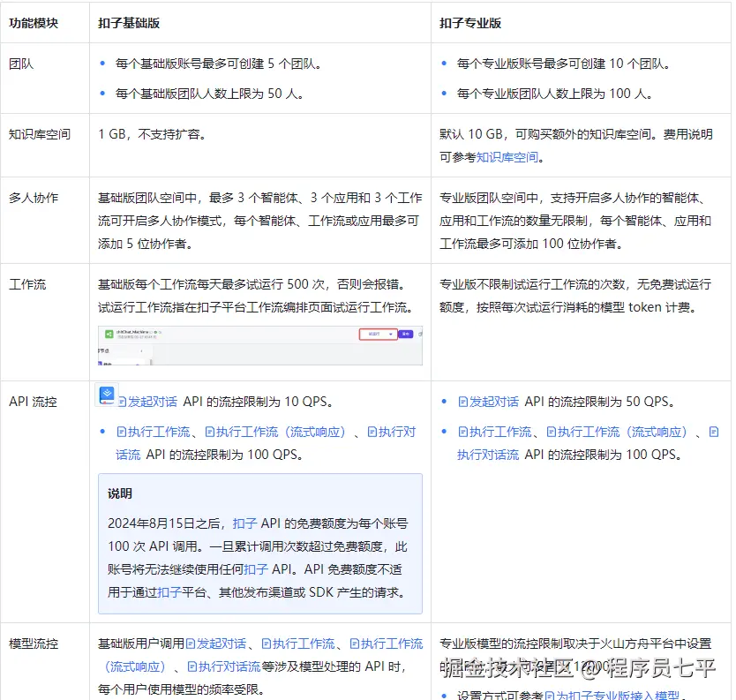Click purple publish button inside workflow thumbnail
Viewport: 736px width, 700px height.
click(406, 334)
